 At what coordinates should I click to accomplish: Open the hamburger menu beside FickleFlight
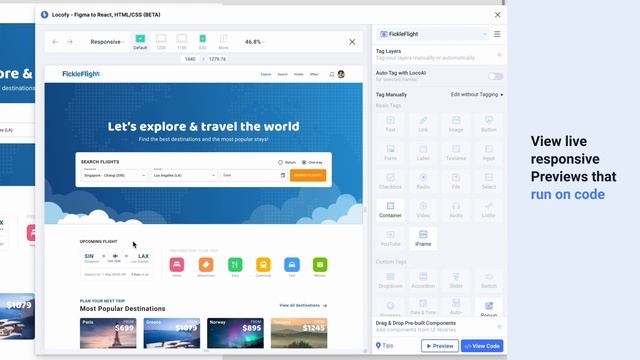click(497, 34)
